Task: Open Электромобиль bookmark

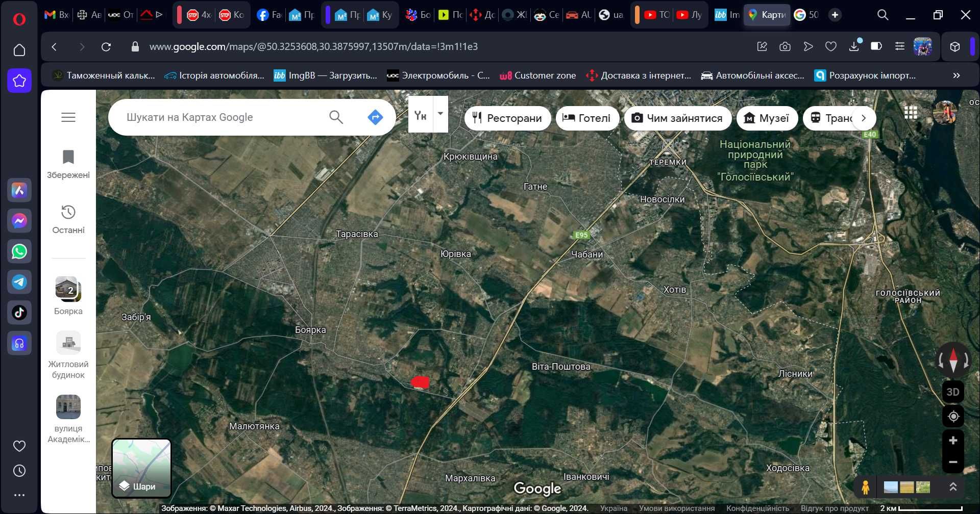Action: (x=438, y=75)
